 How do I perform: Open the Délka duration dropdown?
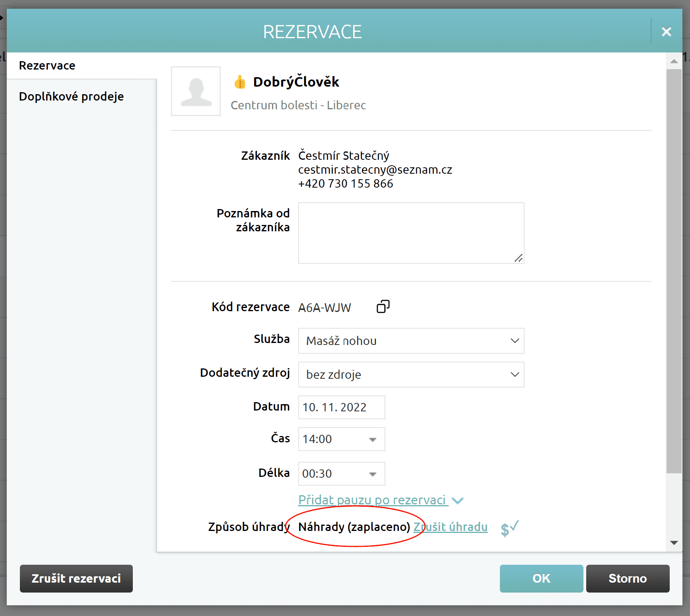(x=372, y=473)
